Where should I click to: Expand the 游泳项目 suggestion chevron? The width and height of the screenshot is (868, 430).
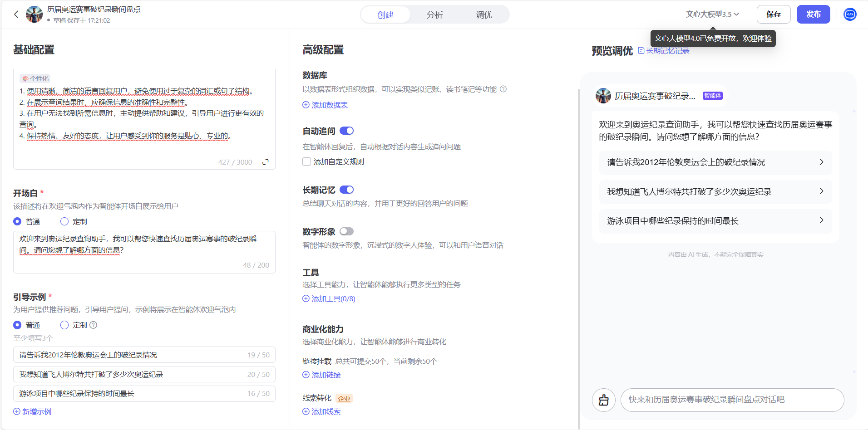point(822,221)
